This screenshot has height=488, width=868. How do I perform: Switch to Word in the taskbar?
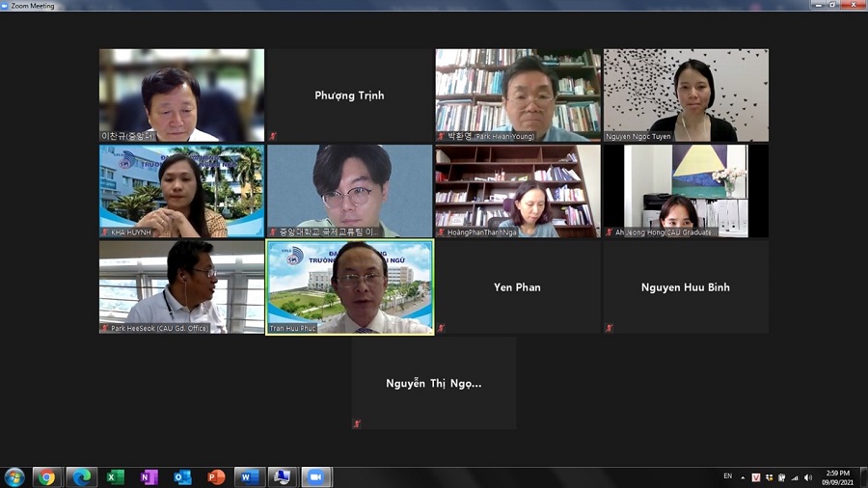(248, 477)
